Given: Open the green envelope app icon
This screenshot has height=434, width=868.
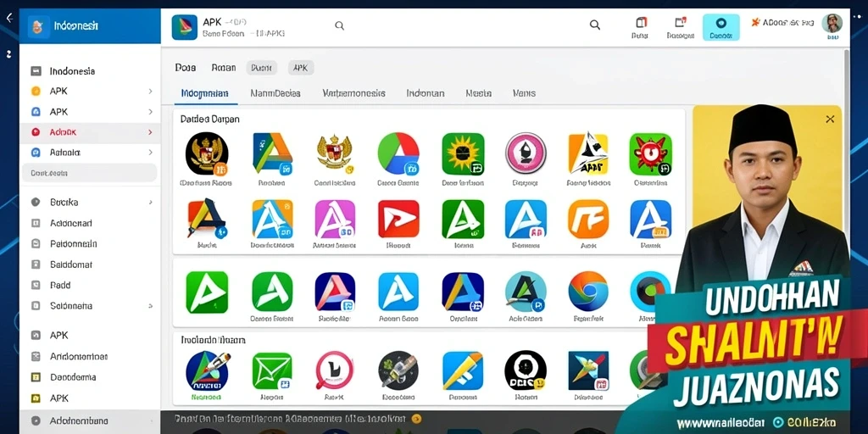Looking at the screenshot, I should tap(272, 370).
